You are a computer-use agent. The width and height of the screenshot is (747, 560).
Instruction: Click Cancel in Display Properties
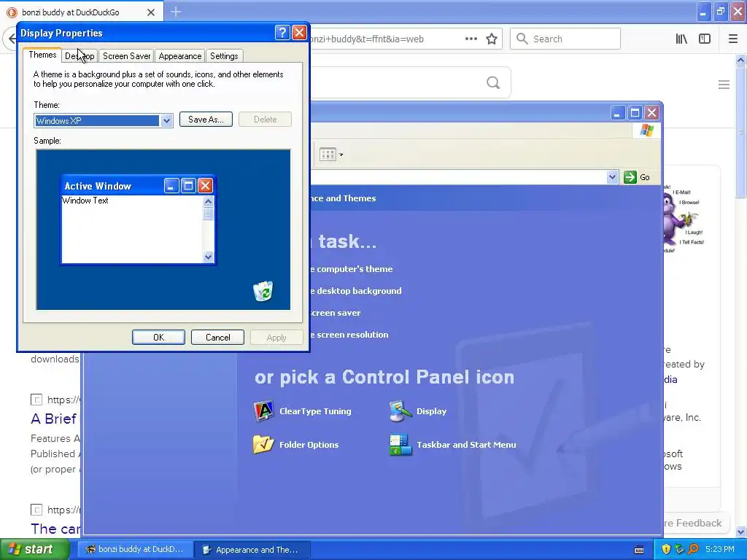(x=217, y=337)
